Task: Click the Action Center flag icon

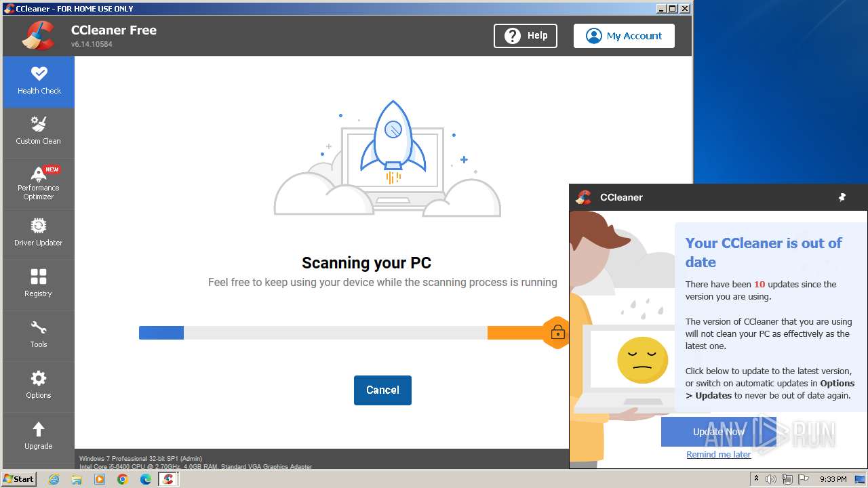Action: point(803,479)
